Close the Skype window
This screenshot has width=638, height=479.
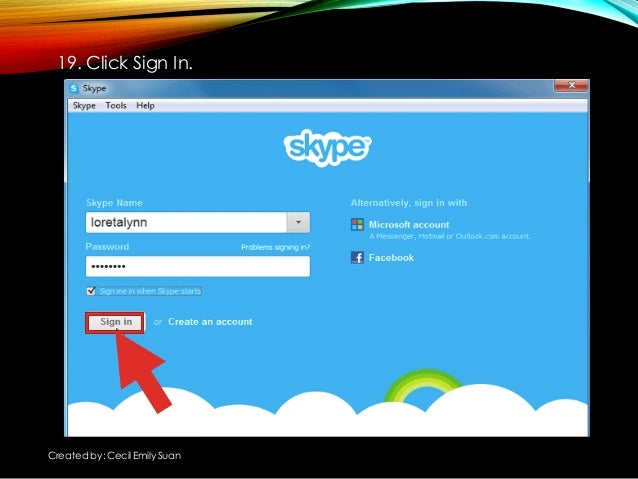pyautogui.click(x=571, y=85)
